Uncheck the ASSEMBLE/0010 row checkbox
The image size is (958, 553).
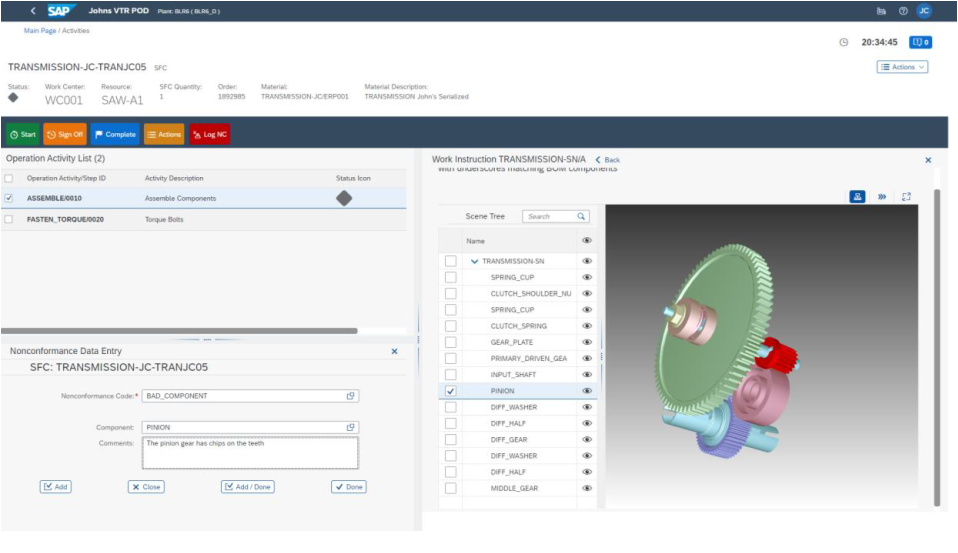(x=9, y=198)
